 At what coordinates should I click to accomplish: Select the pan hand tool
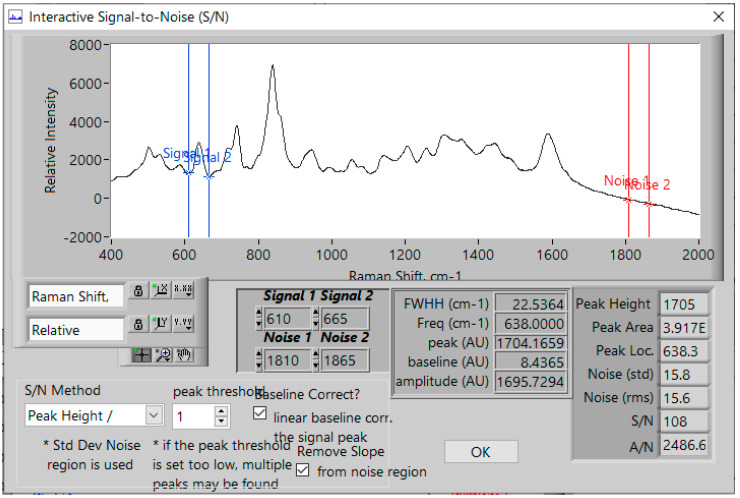coord(183,355)
